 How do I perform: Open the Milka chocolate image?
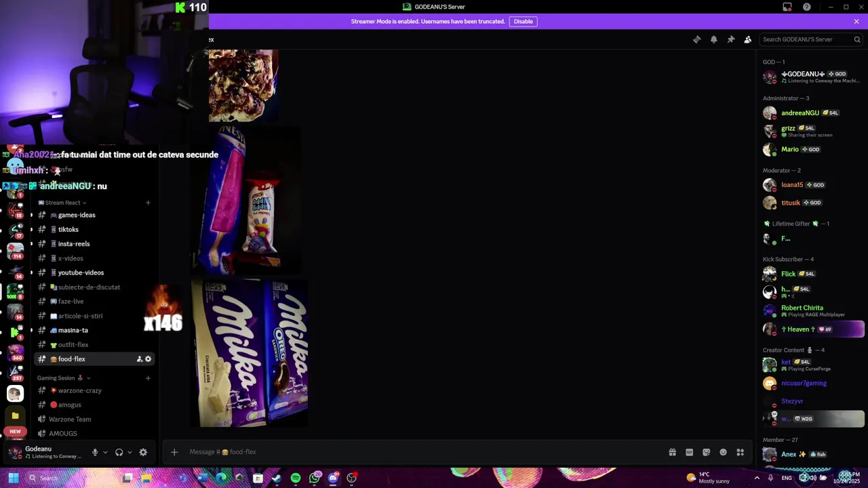pos(250,354)
